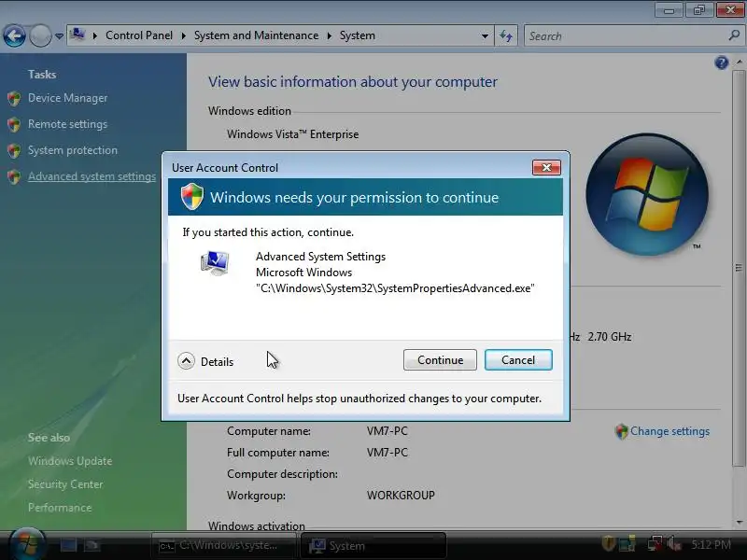Open the Start menu orb
The image size is (747, 560).
[x=28, y=544]
